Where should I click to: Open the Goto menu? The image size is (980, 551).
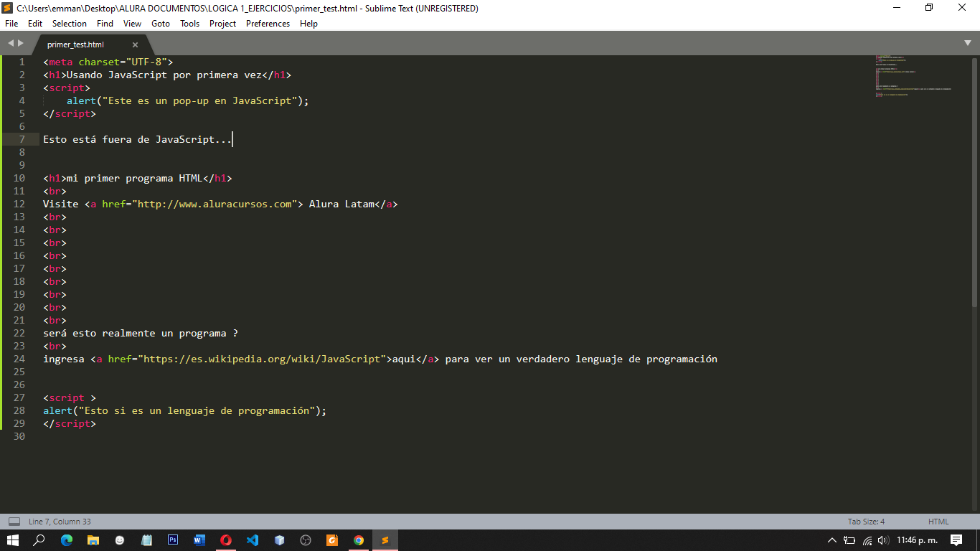pos(161,24)
